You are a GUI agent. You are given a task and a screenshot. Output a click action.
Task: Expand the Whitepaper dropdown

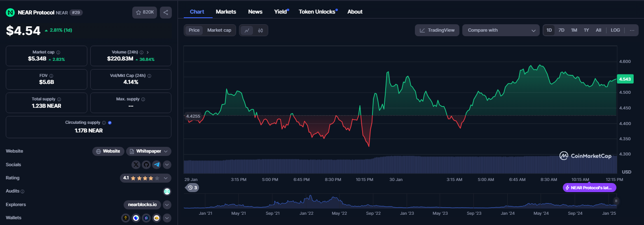(x=149, y=151)
